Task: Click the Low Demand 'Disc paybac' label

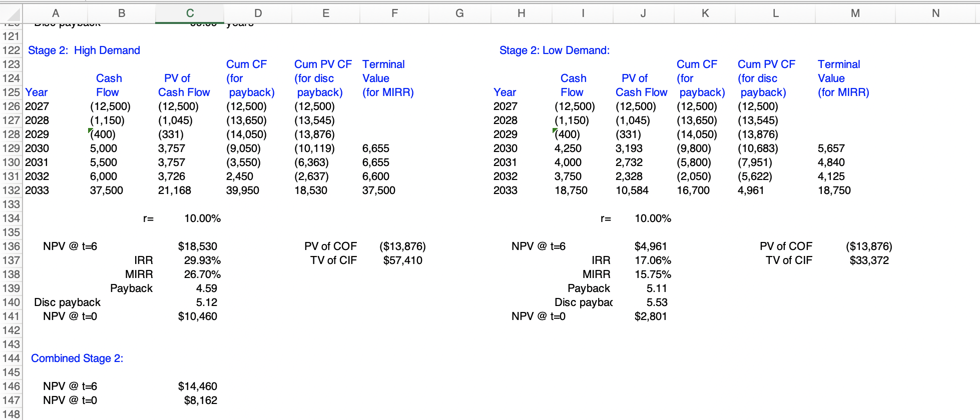Action: [x=584, y=302]
